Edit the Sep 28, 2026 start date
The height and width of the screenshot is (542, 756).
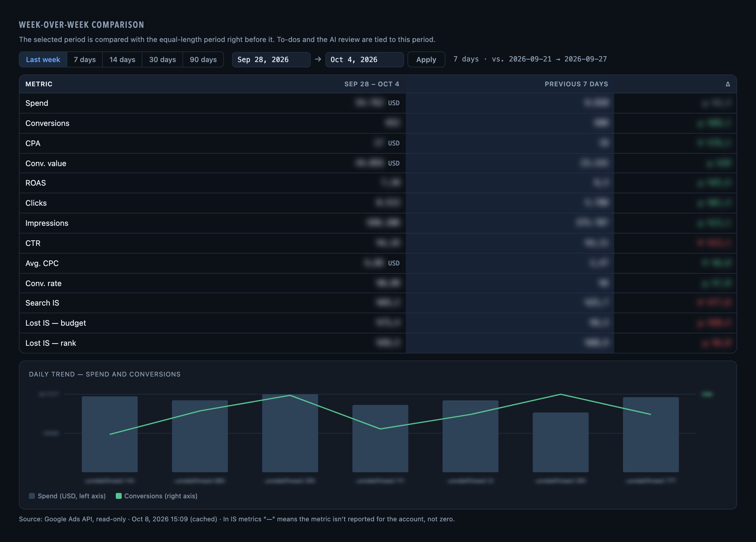[271, 59]
